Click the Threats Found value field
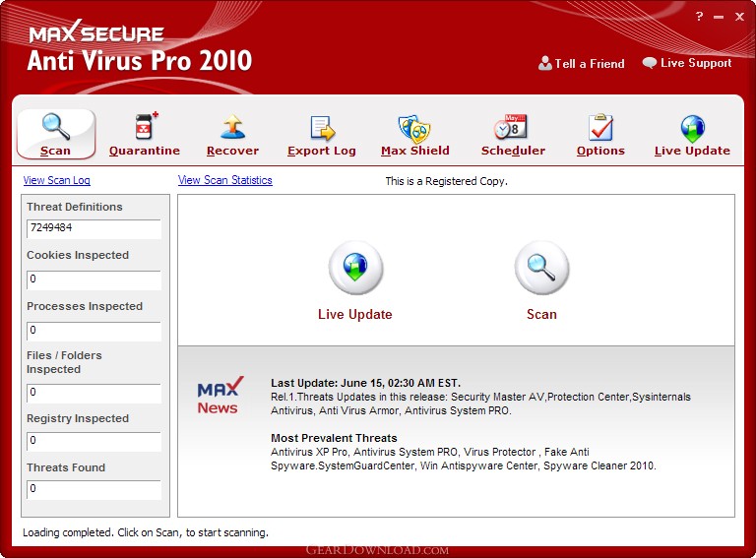The height and width of the screenshot is (558, 756). pyautogui.click(x=94, y=489)
